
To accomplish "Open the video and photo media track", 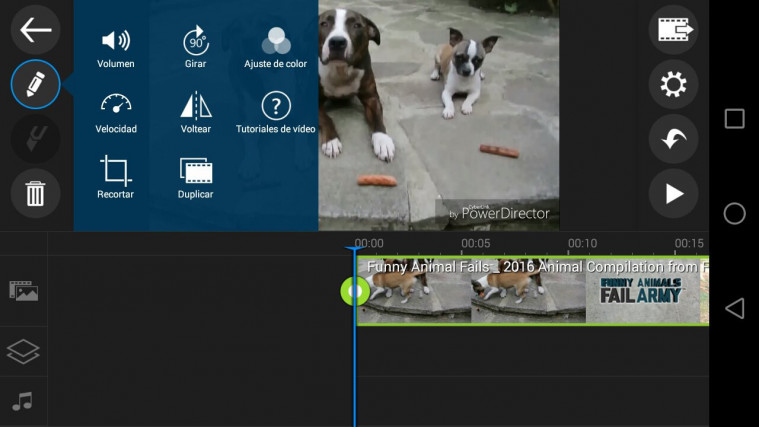I will 23,291.
